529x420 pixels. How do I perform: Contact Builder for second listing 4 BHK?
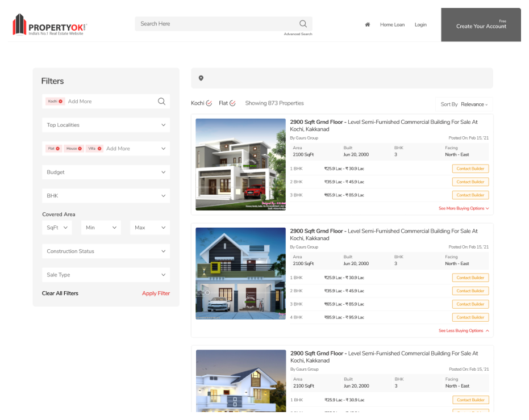[x=470, y=317]
